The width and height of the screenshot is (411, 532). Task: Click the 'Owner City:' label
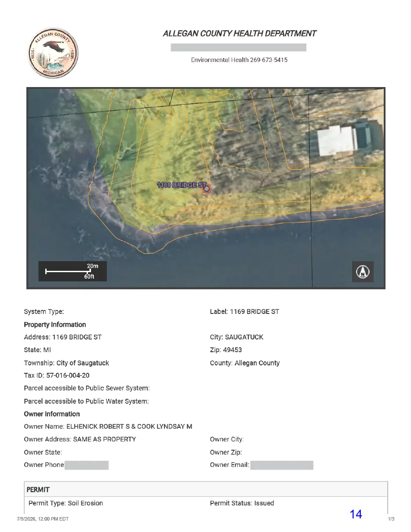pos(227,439)
